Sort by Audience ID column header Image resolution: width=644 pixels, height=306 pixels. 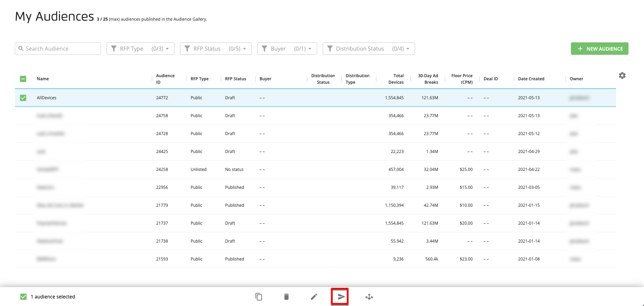pyautogui.click(x=165, y=79)
